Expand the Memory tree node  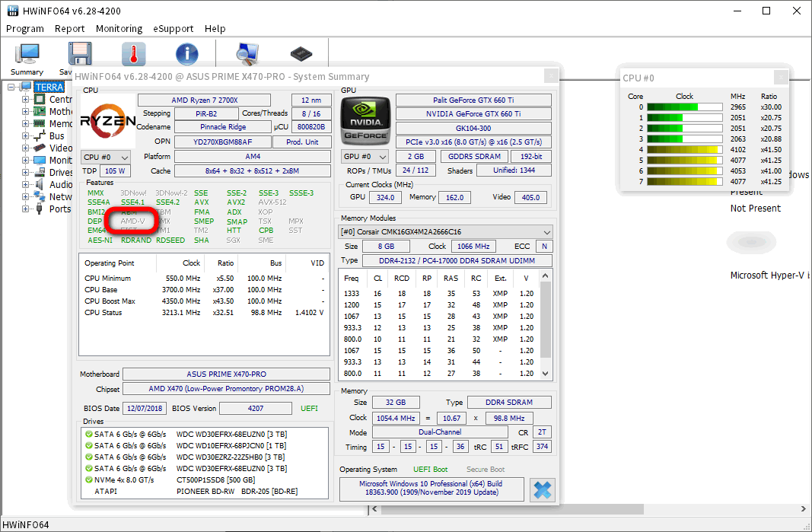point(25,123)
